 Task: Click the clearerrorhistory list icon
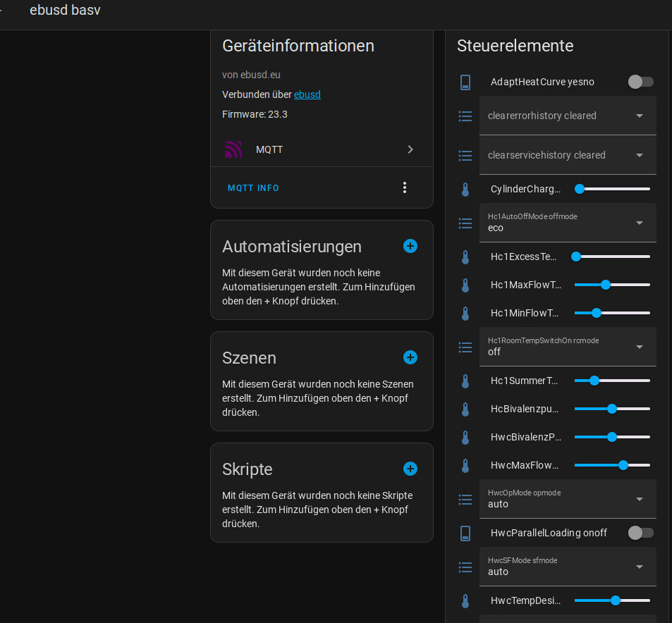[465, 116]
